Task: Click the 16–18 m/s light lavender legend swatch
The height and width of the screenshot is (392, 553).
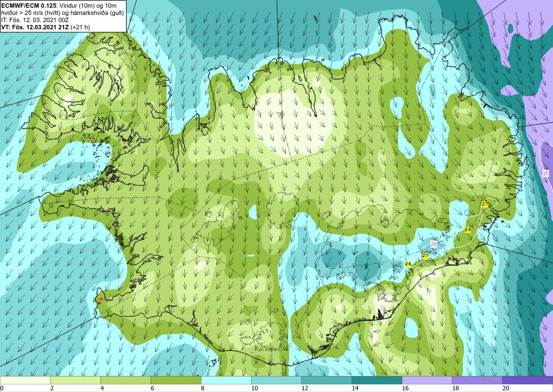Action: click(x=427, y=380)
